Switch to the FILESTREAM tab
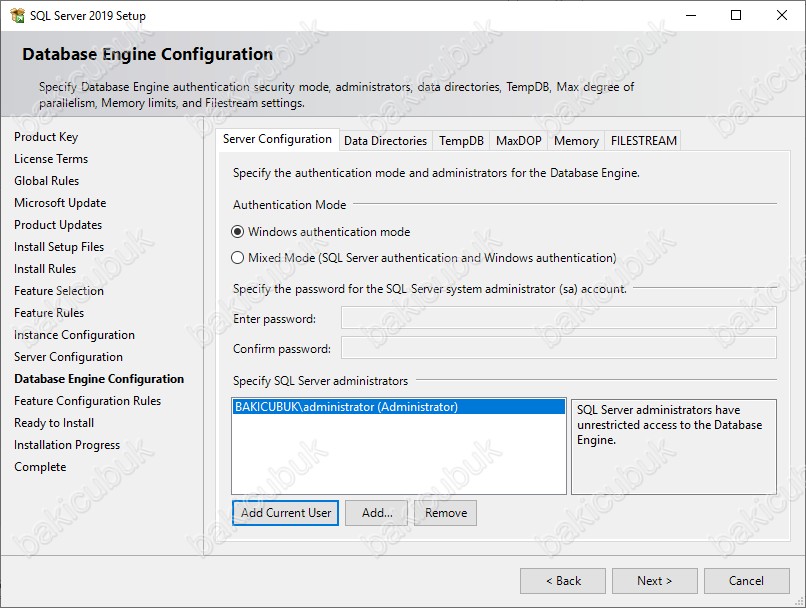Image resolution: width=806 pixels, height=608 pixels. (x=644, y=141)
